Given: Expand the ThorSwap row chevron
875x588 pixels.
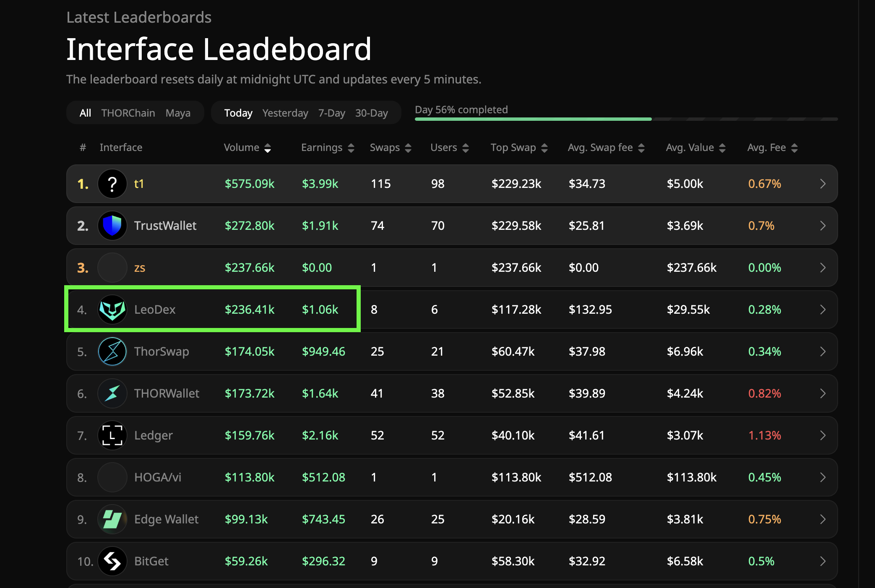Looking at the screenshot, I should [823, 351].
